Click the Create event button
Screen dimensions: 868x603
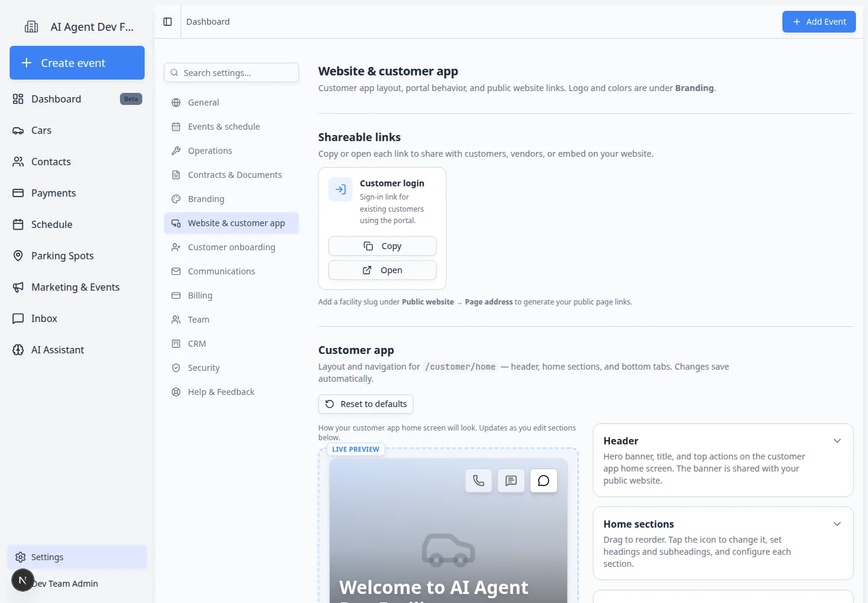click(77, 63)
